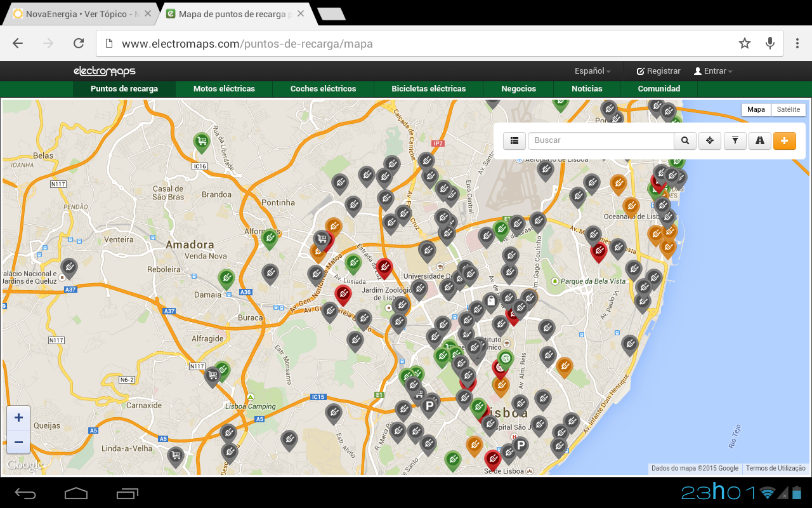Open the list view of charging points
Image resolution: width=812 pixels, height=508 pixels.
coord(514,141)
